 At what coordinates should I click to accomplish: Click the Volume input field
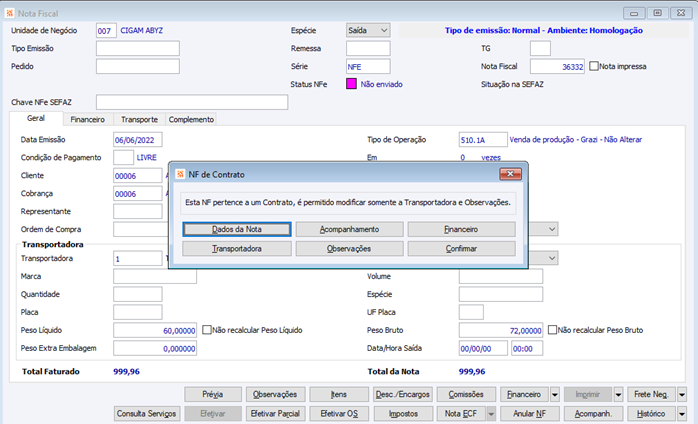[501, 276]
